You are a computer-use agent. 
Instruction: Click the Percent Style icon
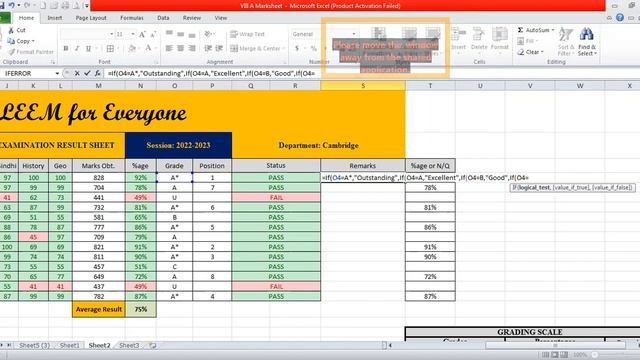313,49
